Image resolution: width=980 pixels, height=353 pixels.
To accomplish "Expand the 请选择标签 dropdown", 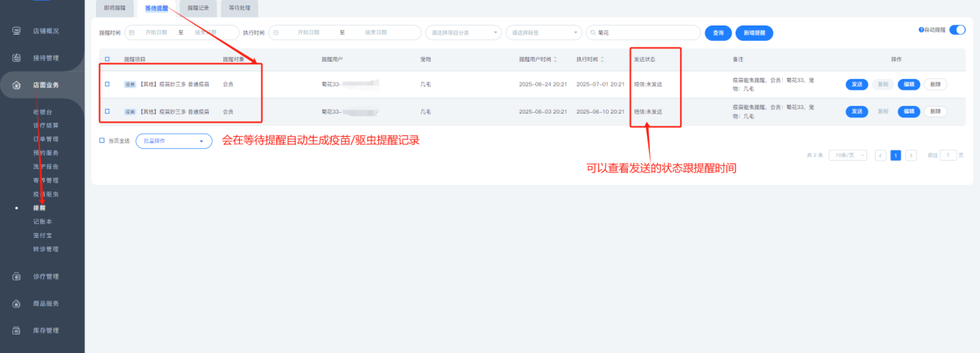I will click(x=543, y=32).
